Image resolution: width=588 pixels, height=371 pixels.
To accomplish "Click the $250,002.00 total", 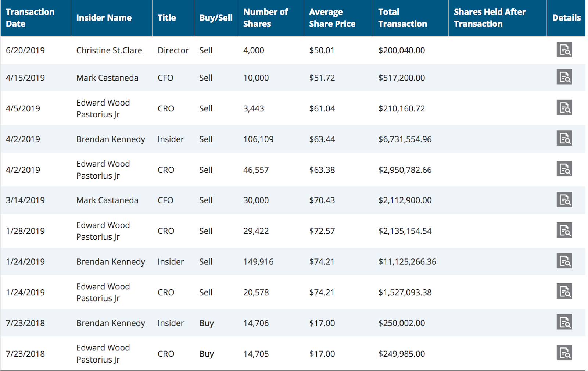I will tap(402, 323).
